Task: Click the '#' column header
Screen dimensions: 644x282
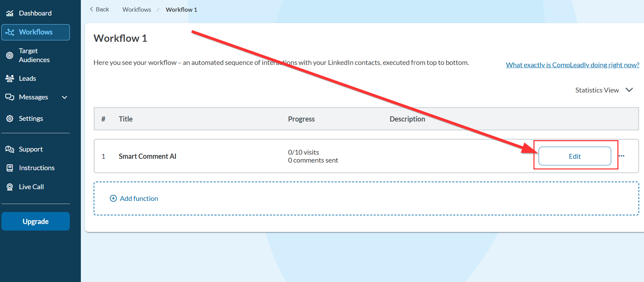Action: tap(103, 119)
